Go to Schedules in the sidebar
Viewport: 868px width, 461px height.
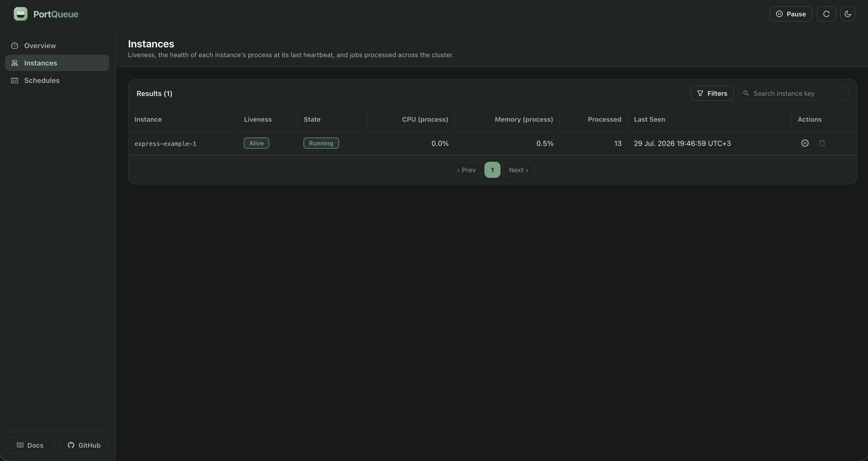[57, 80]
